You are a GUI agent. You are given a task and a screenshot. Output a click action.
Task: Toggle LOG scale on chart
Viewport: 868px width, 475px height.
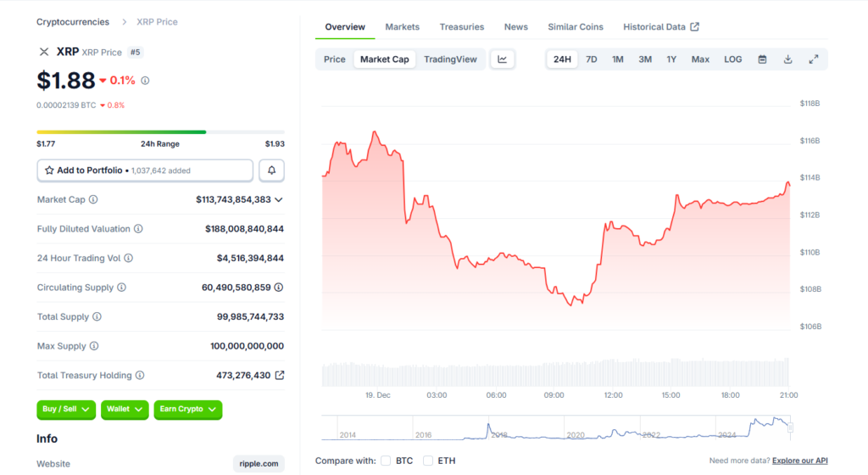tap(732, 59)
